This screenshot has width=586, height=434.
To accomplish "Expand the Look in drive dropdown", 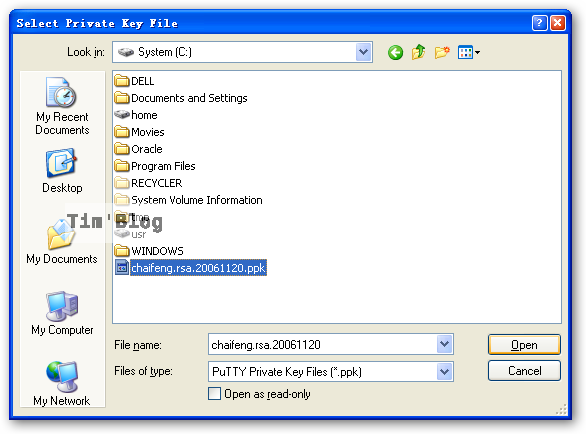I will tap(364, 52).
